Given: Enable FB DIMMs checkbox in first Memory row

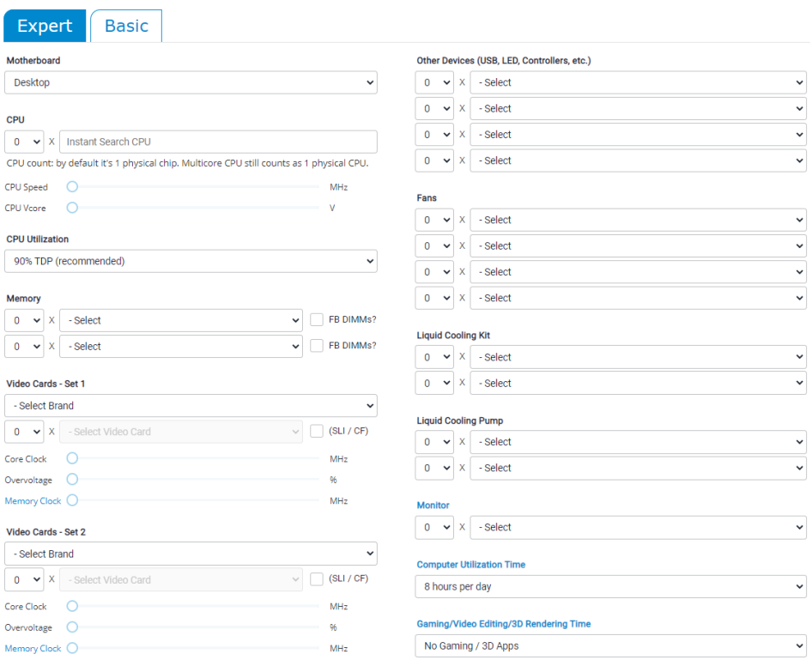Looking at the screenshot, I should pyautogui.click(x=317, y=320).
